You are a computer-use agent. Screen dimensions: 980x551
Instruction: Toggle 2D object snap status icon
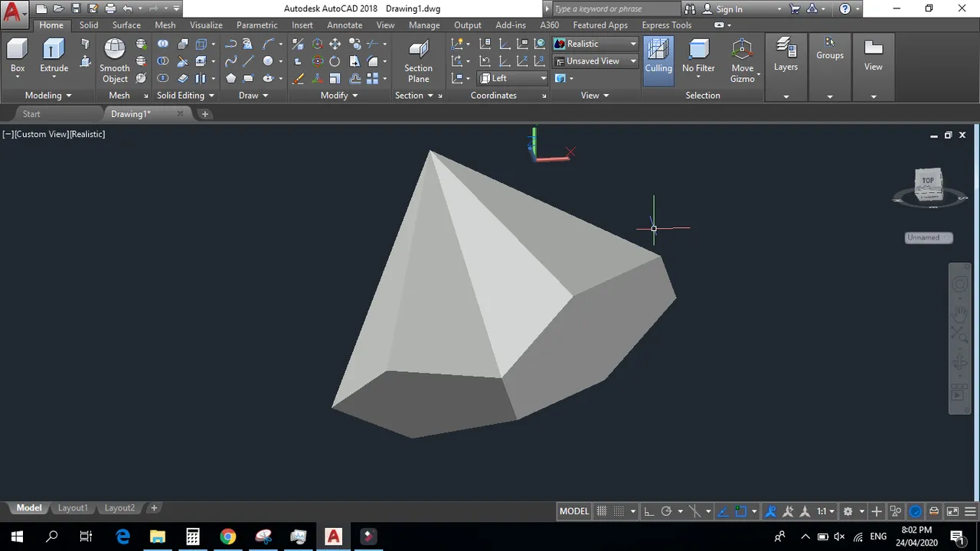(x=741, y=511)
